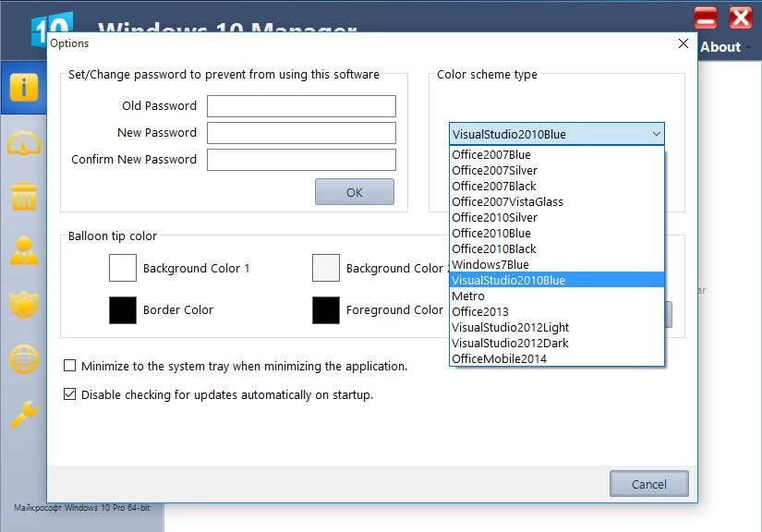Image resolution: width=762 pixels, height=532 pixels.
Task: Open the Misc. Utilities wrench sidebar icon
Action: [23, 414]
